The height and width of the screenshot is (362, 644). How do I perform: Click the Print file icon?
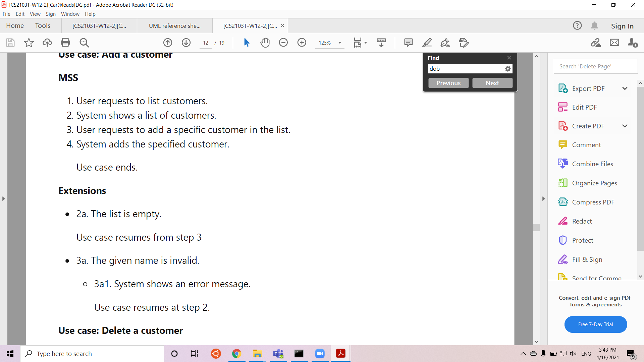tap(65, 43)
